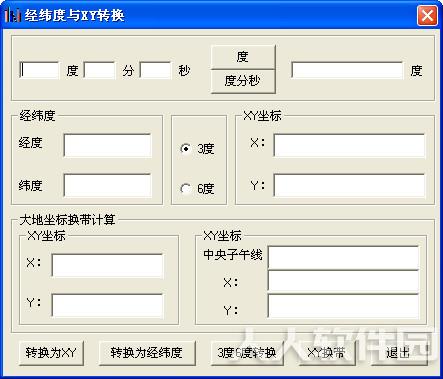Image resolution: width=443 pixels, height=379 pixels.
Task: Click the 纬度 input field
Action: click(107, 185)
